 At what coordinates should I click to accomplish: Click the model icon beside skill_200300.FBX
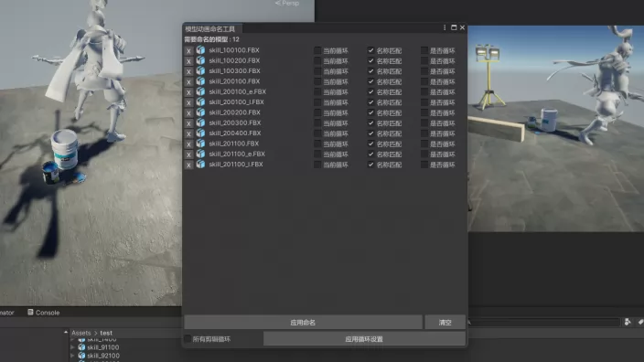[200, 122]
